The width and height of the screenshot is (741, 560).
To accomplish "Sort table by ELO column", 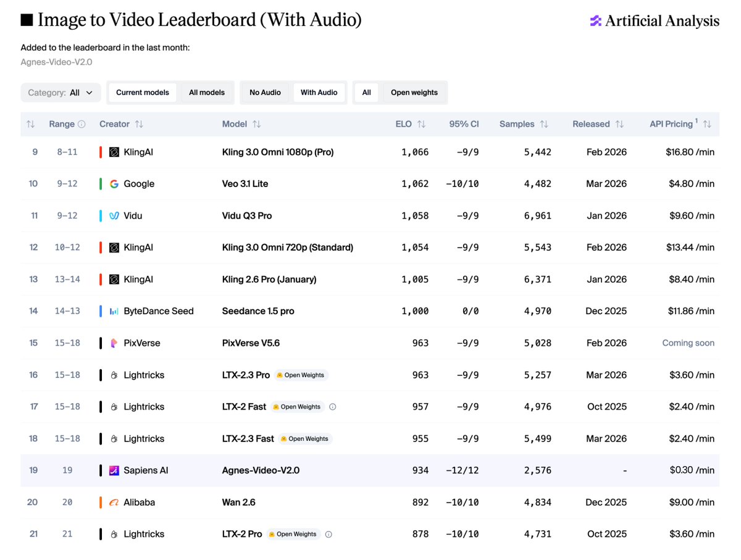I will [x=421, y=124].
